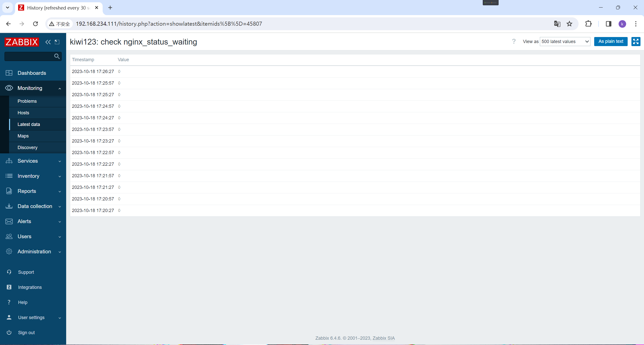
Task: Open the browser side panel icon
Action: point(609,24)
